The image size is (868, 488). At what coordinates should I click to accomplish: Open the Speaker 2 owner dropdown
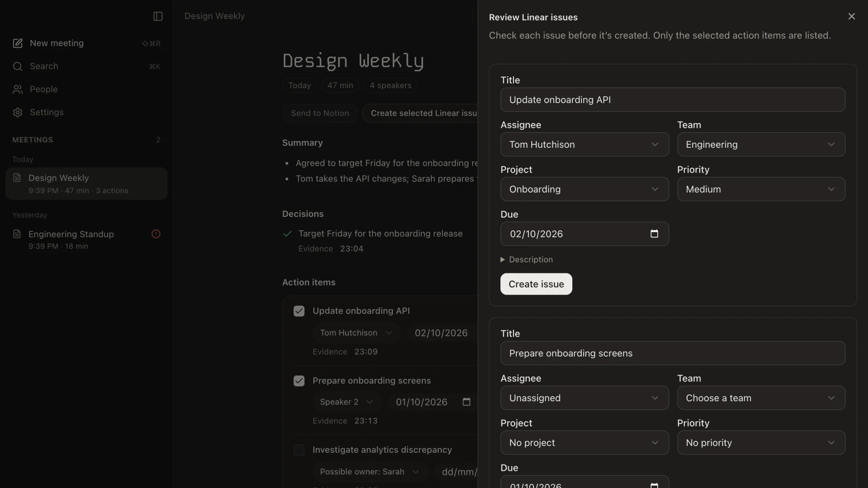347,402
